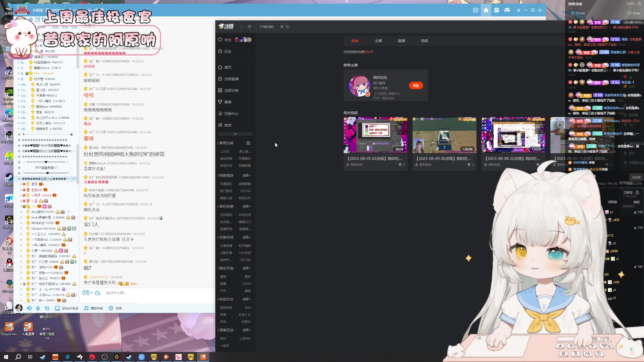644x362 pixels.
Task: Open the gamepad games icon in top bar
Action: click(x=507, y=10)
